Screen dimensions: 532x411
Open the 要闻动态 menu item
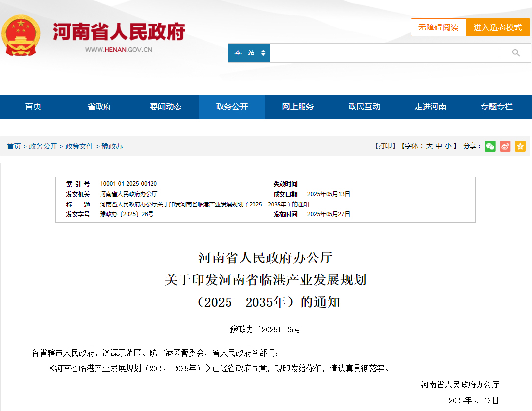(x=166, y=107)
